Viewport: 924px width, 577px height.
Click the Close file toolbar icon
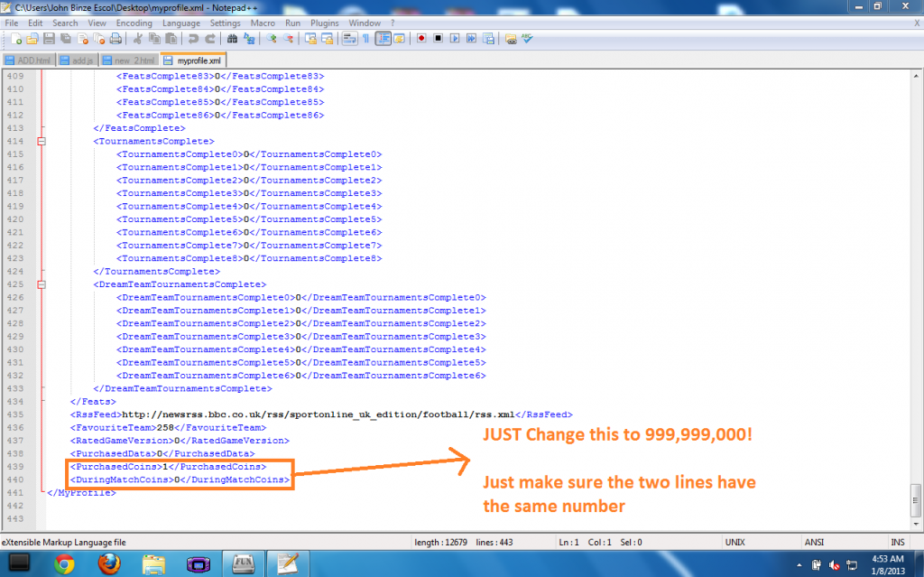82,39
